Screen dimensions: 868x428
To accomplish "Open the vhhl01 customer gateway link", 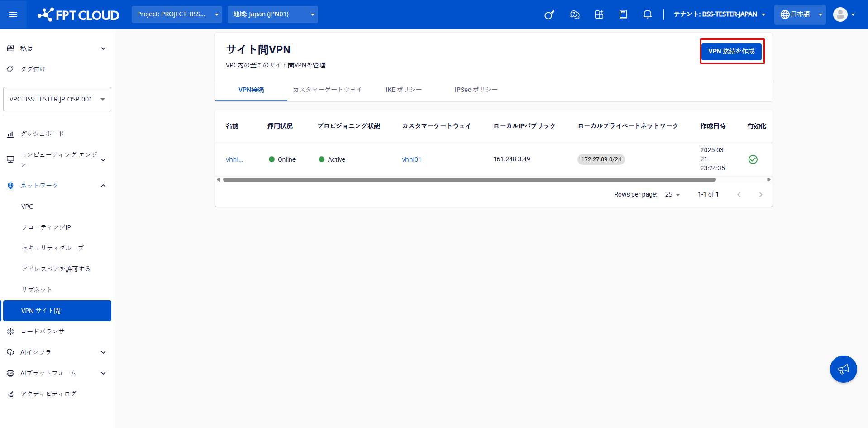I will coord(411,159).
